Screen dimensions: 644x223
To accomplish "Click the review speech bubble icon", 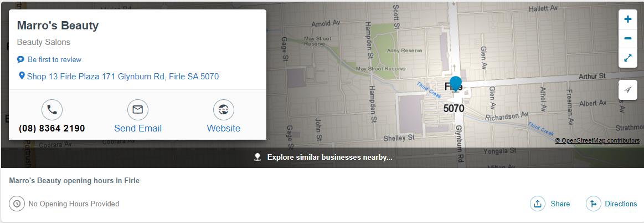I will [20, 60].
